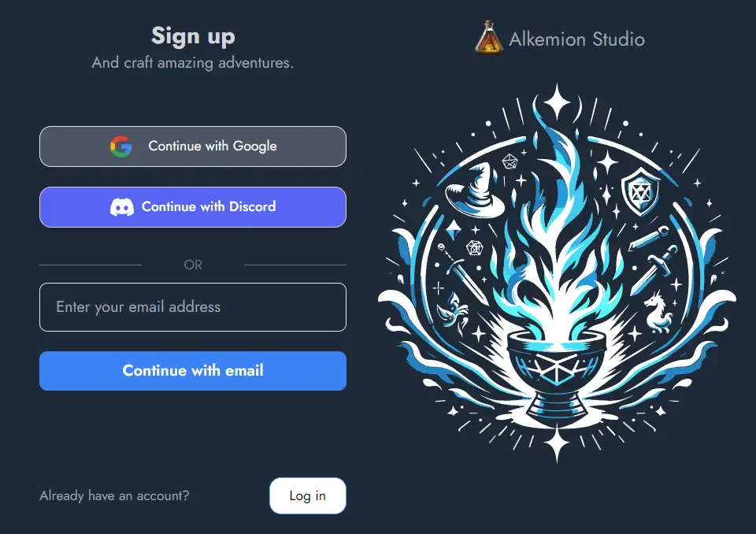Click the Alkemion potion flask logo
Image resolution: width=756 pixels, height=534 pixels.
pyautogui.click(x=489, y=38)
